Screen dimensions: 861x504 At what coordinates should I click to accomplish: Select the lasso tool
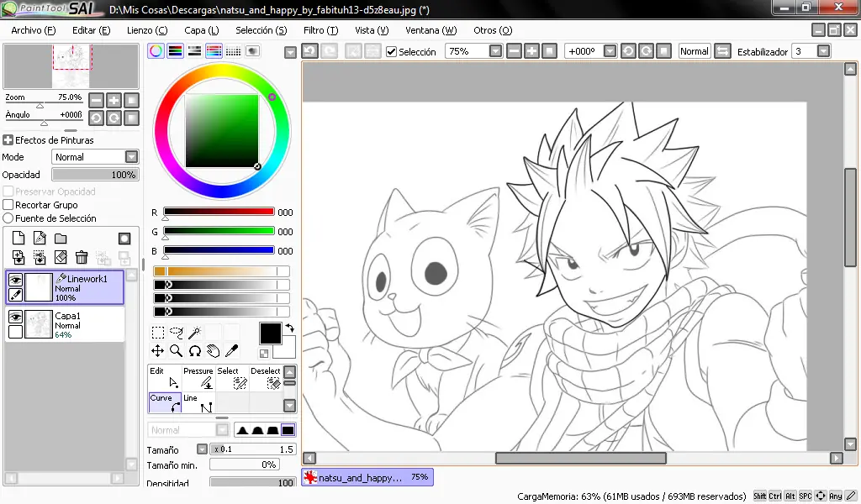[177, 333]
